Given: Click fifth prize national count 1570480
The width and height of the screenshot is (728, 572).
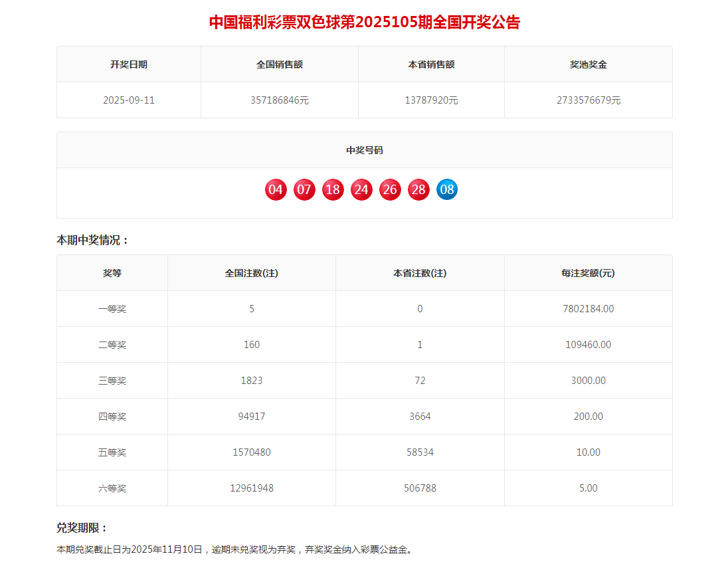Looking at the screenshot, I should pos(252,452).
